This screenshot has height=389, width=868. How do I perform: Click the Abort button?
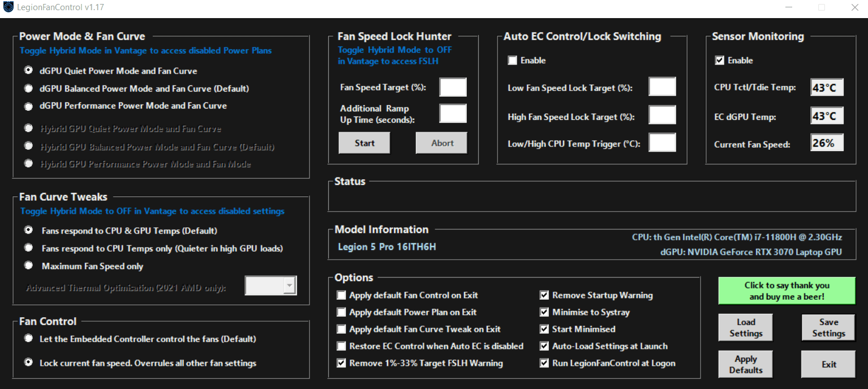point(442,143)
